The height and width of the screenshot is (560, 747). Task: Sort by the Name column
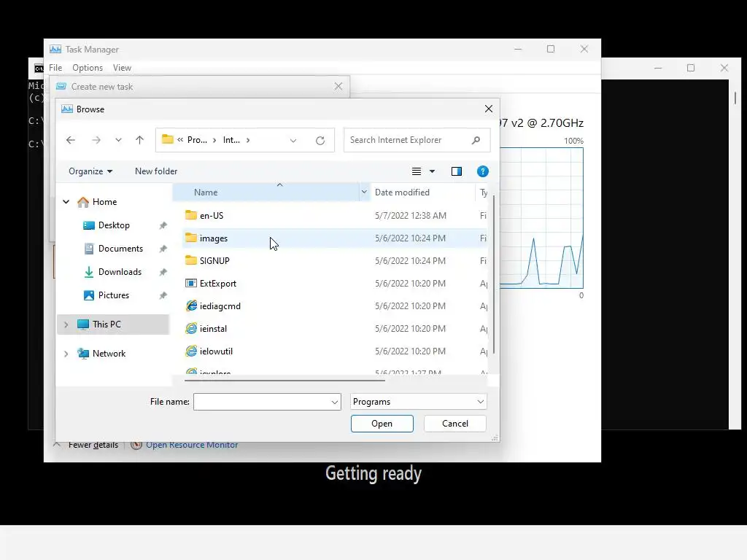(266, 192)
